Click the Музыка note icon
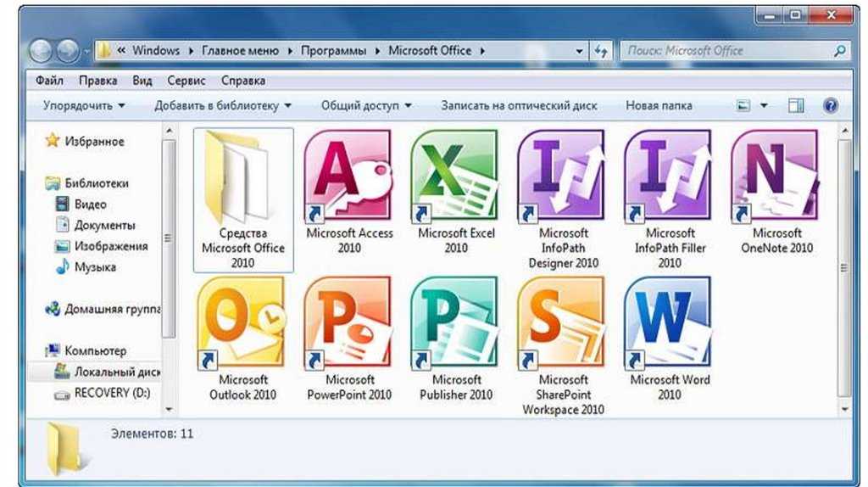The width and height of the screenshot is (868, 487). coord(63,266)
